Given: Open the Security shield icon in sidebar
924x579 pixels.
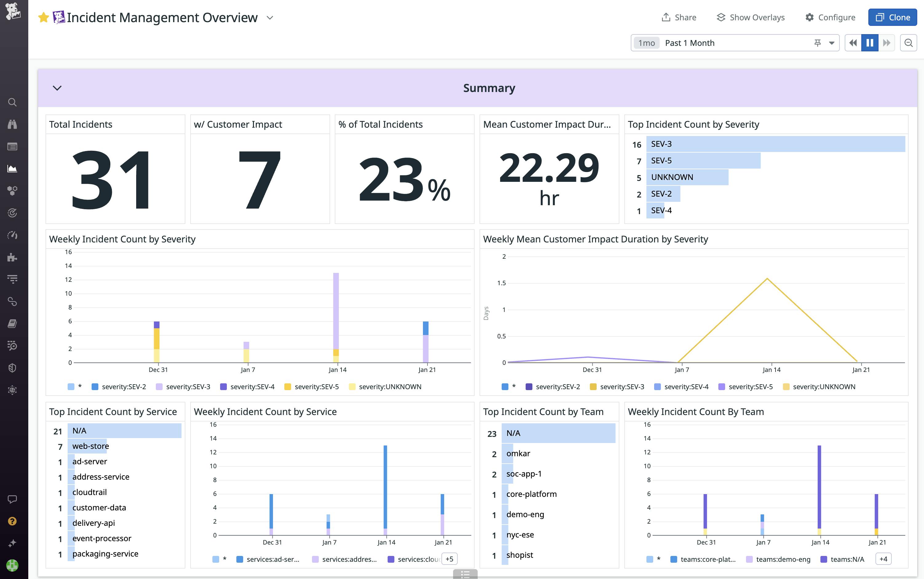Looking at the screenshot, I should click(x=12, y=367).
